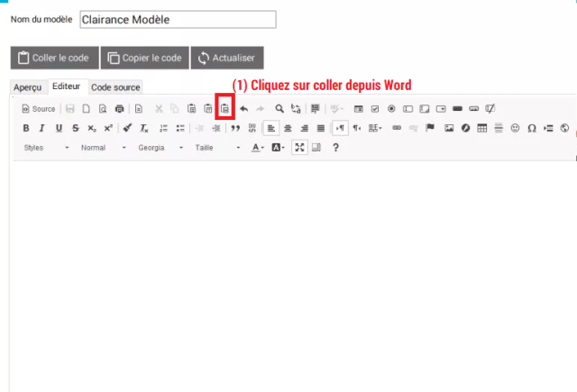Toggle Maximize editor button
Viewport: 577px width, 392px height.
(x=300, y=147)
